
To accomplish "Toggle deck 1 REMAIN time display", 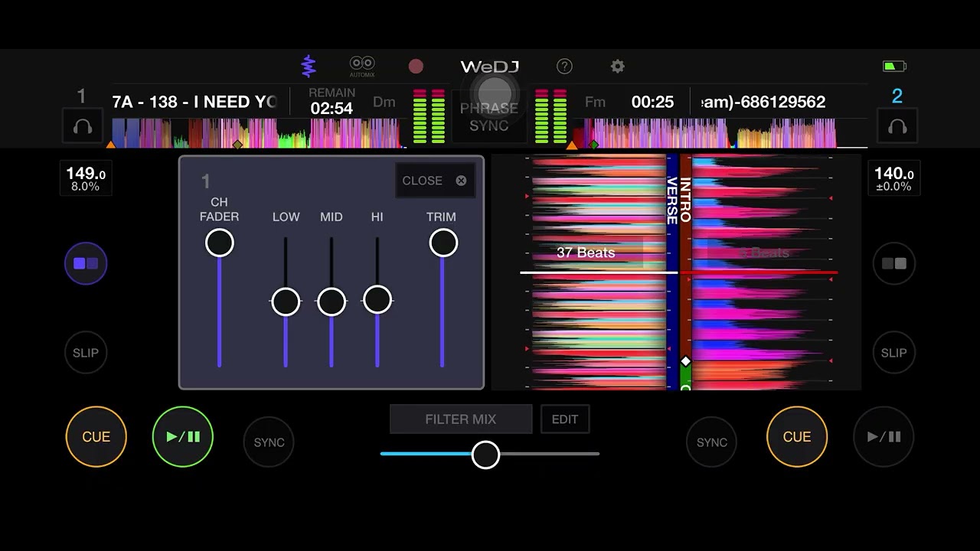I will coord(332,102).
